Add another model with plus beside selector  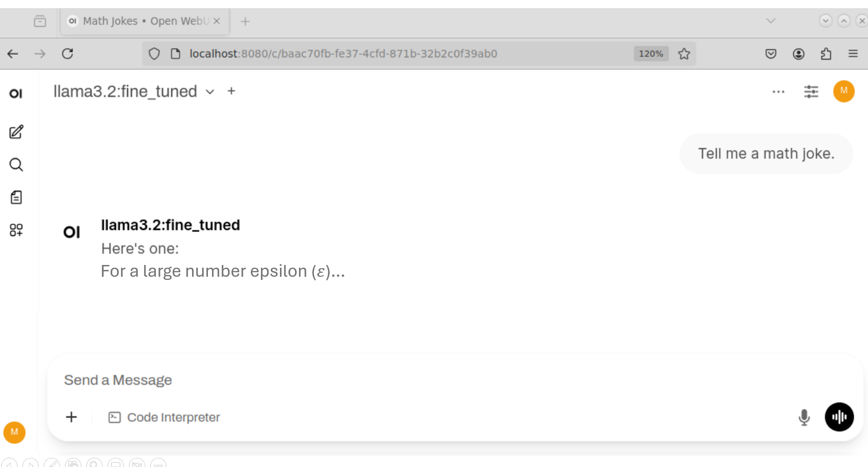click(x=231, y=91)
